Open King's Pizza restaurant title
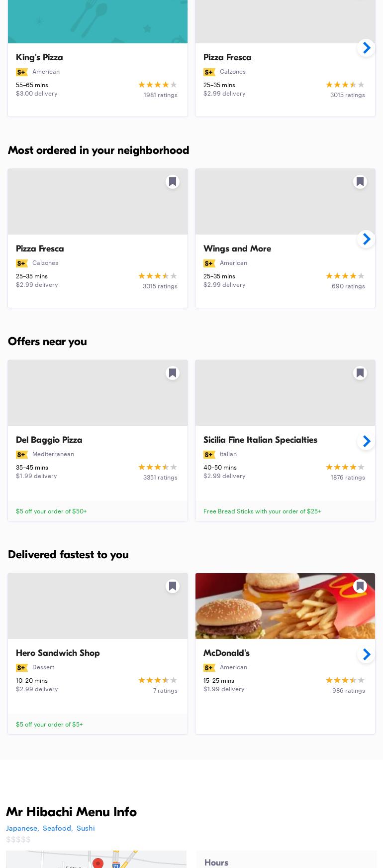Screen dimensions: 383x868 39,57
